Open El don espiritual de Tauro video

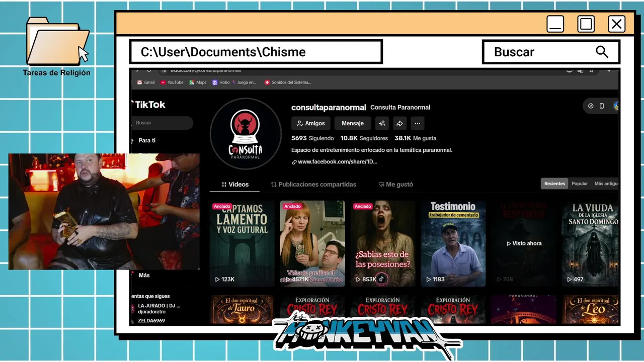[242, 310]
